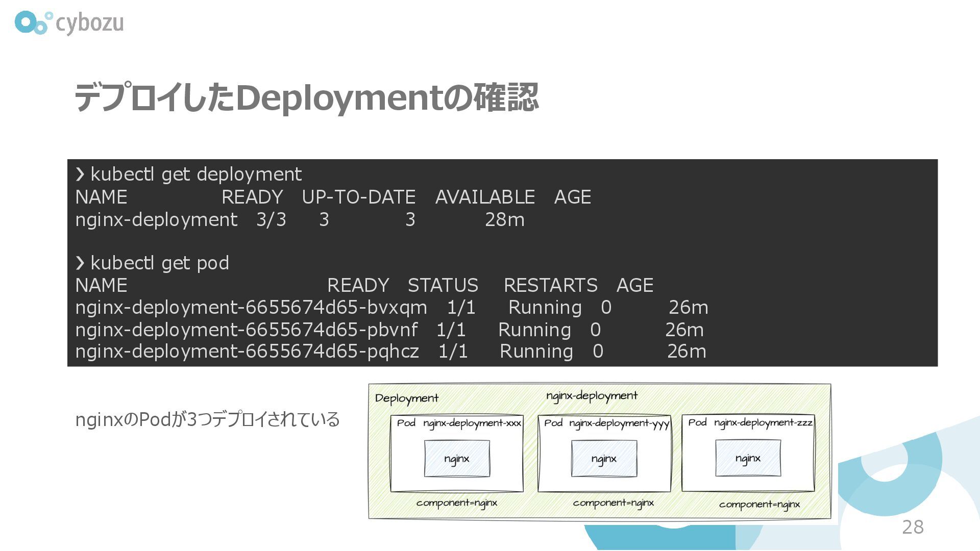
Task: Click the cybozu logo
Action: point(69,23)
